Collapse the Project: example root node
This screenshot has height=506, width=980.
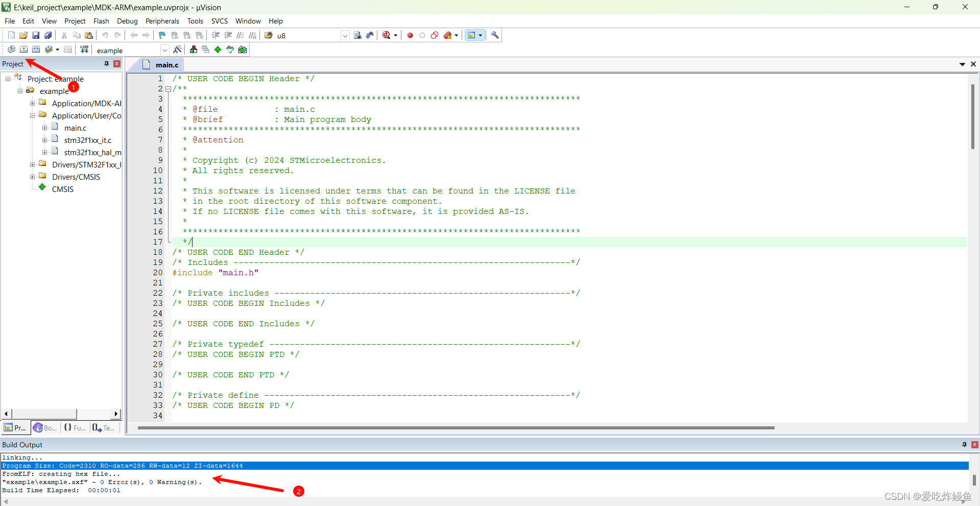pos(8,79)
